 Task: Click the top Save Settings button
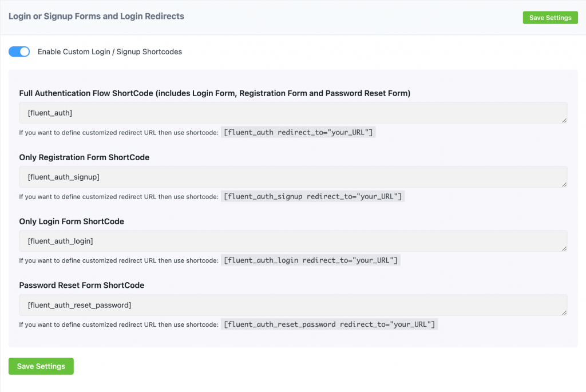click(x=550, y=17)
